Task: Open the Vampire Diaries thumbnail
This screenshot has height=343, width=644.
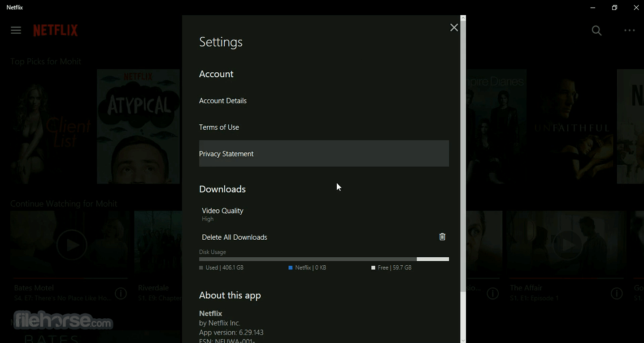Action: (496, 127)
